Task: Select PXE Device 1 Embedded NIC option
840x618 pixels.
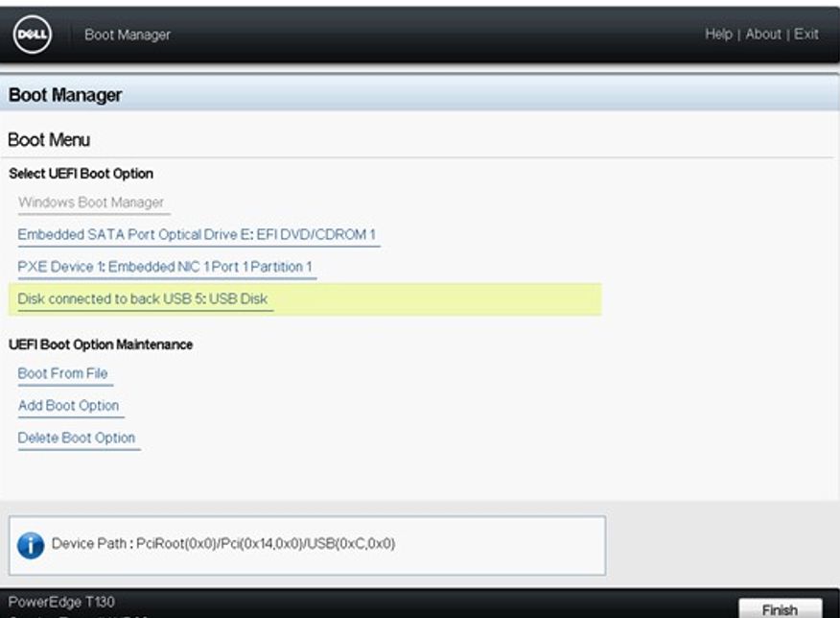Action: pyautogui.click(x=165, y=267)
